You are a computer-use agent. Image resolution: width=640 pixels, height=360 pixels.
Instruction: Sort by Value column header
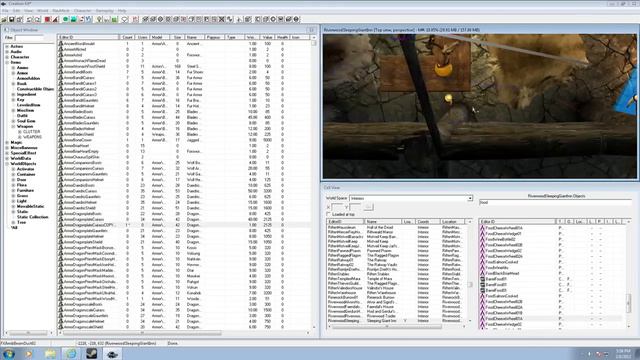click(x=267, y=37)
